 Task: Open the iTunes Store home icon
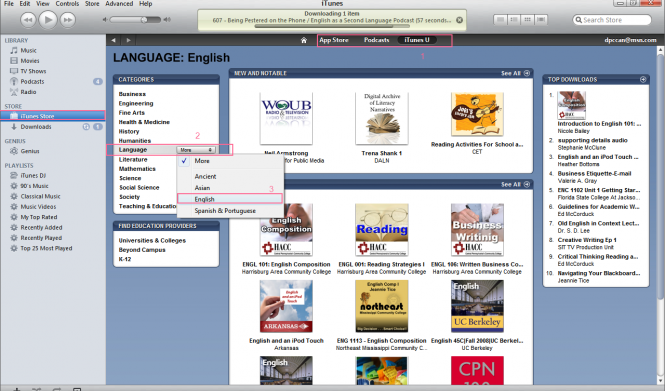click(304, 40)
